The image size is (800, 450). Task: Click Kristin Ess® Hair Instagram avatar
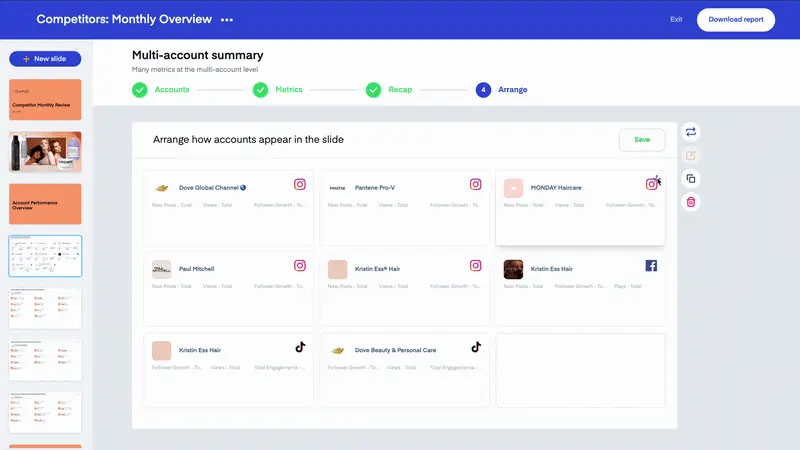pos(337,269)
